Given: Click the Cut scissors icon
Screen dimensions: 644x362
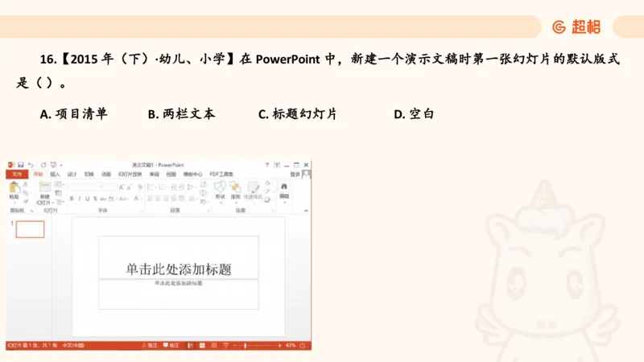Looking at the screenshot, I should click(x=26, y=184).
